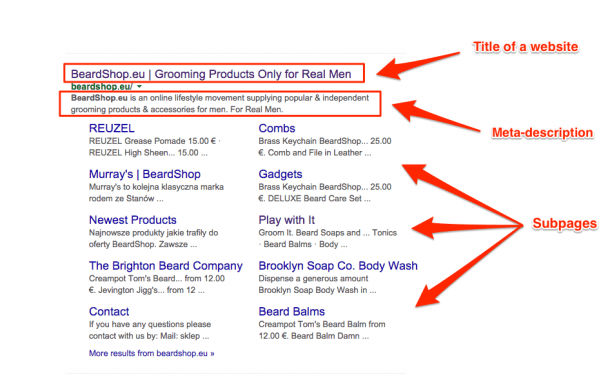
Task: Open the Gadgets sitelink
Action: [280, 174]
